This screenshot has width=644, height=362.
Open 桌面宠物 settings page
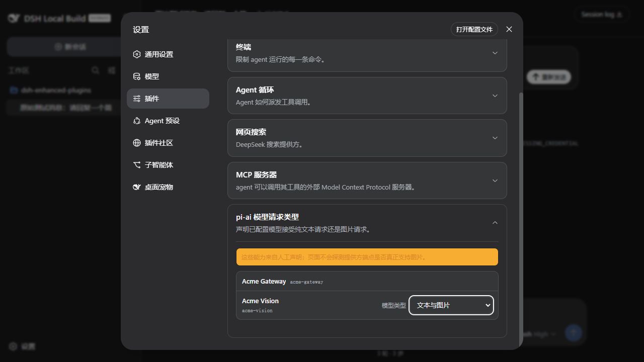168,187
